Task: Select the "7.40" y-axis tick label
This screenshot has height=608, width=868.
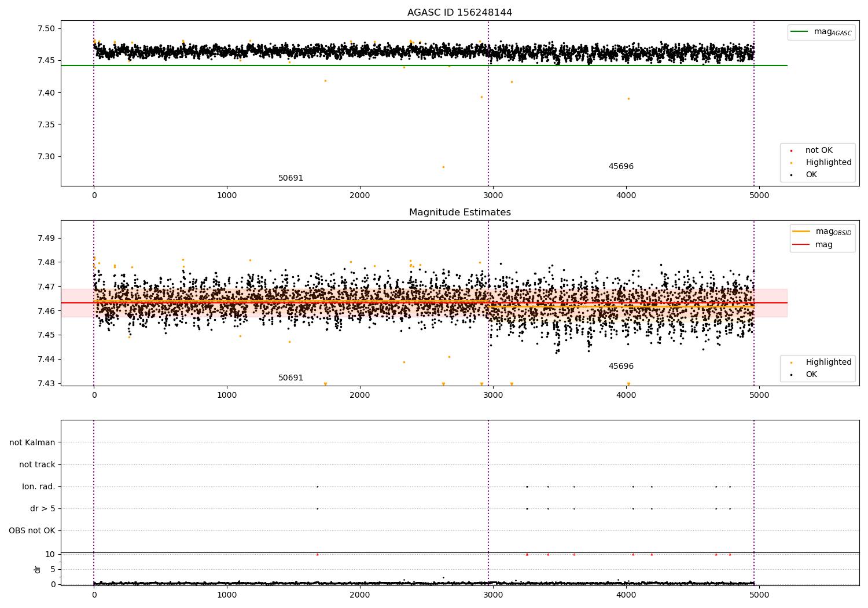Action: click(x=46, y=93)
